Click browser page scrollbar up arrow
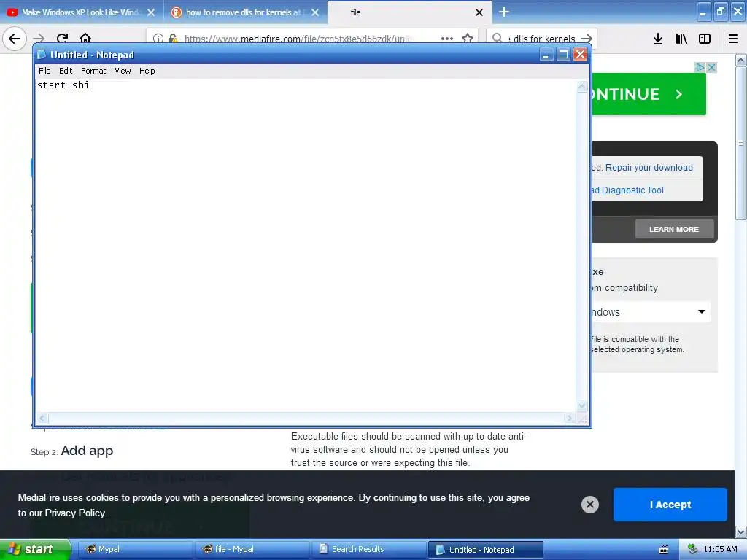 pos(740,61)
